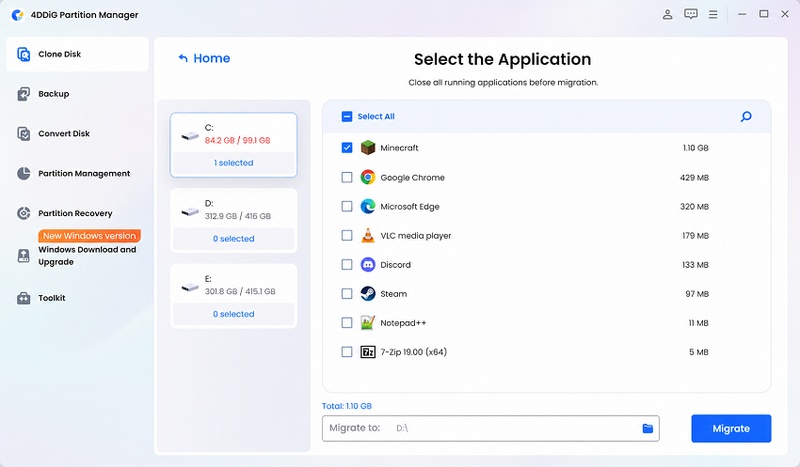800x467 pixels.
Task: Click the Select All label
Action: click(376, 117)
